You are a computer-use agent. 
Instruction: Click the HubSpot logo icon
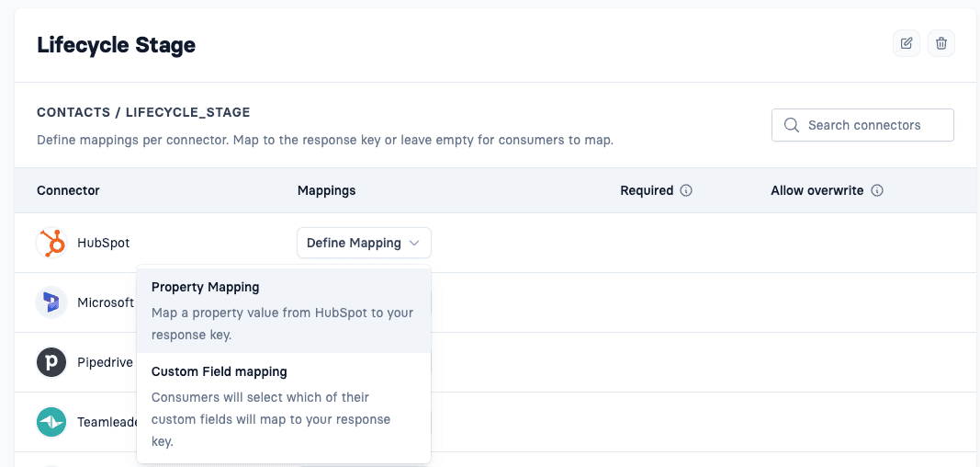pyautogui.click(x=51, y=243)
